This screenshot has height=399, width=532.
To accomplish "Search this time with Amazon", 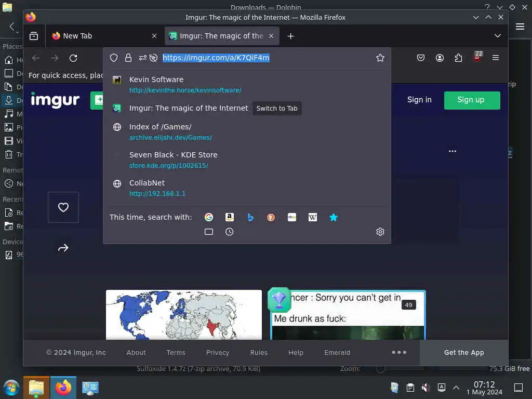I will [230, 217].
